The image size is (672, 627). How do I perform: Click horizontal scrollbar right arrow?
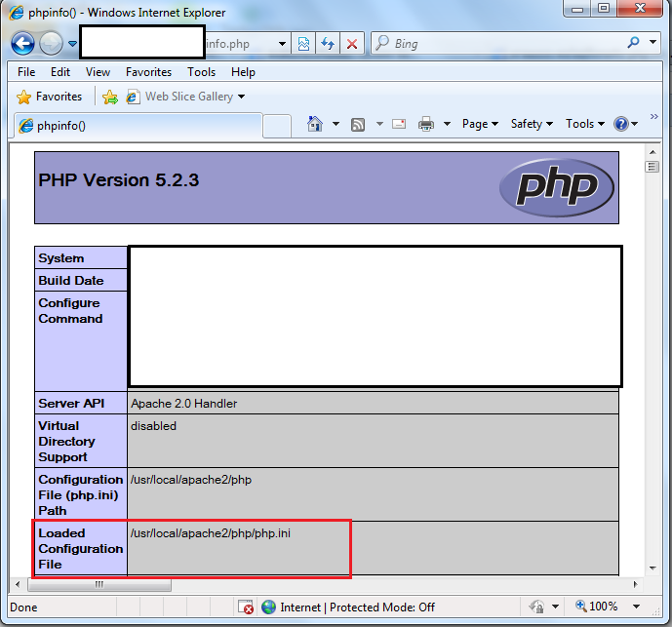635,584
